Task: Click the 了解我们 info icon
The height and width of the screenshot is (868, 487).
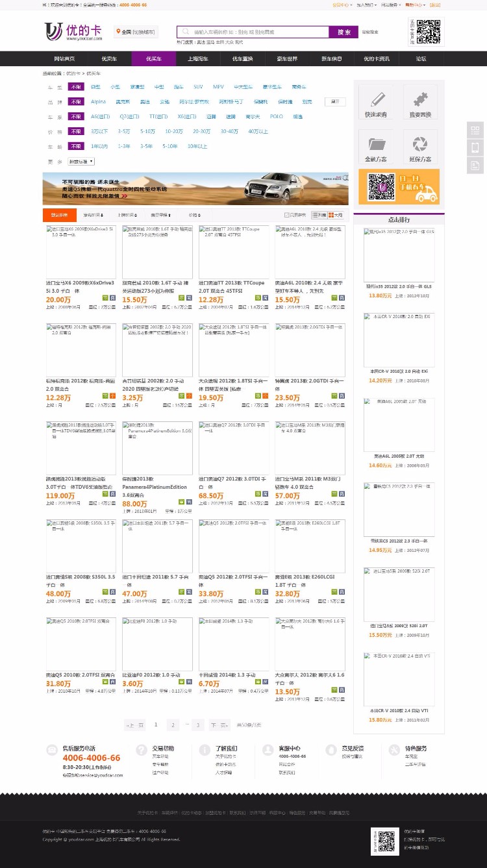Action: (205, 750)
